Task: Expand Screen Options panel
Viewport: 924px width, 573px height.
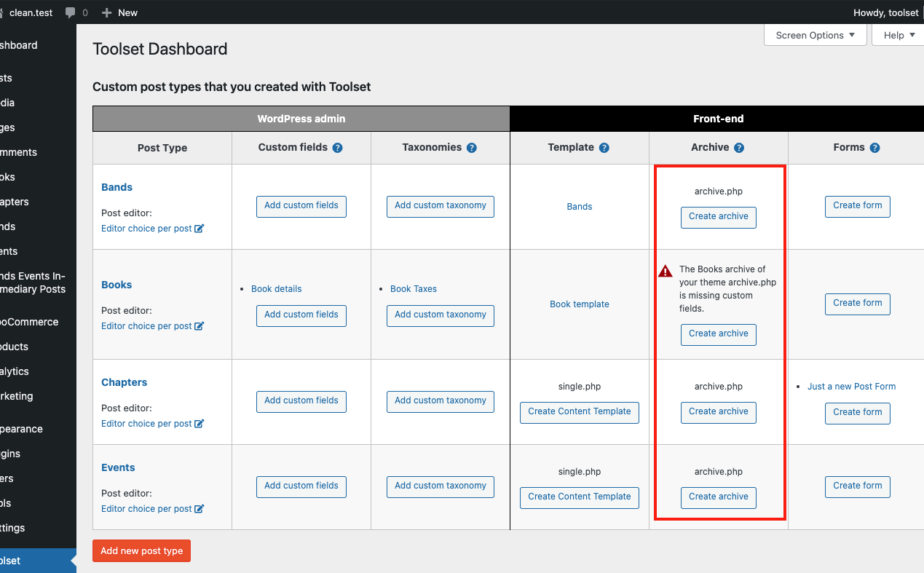Action: pyautogui.click(x=816, y=35)
